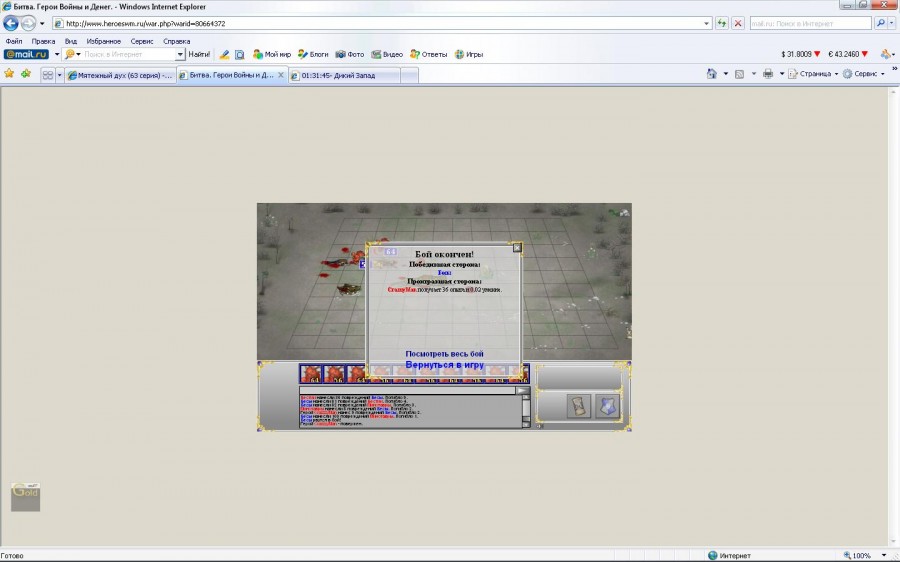Open Мой мир toolbar link
Screen dimensions: 900x562
271,54
